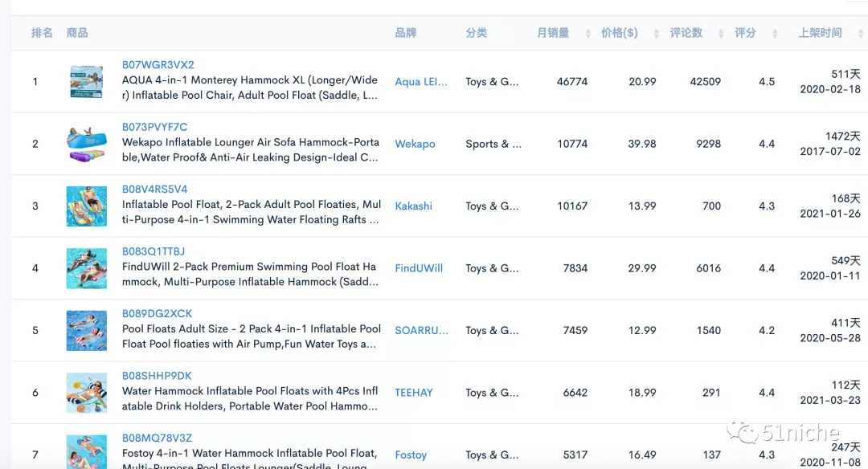
Task: Click the monthly sales value 46774
Action: pyautogui.click(x=572, y=82)
